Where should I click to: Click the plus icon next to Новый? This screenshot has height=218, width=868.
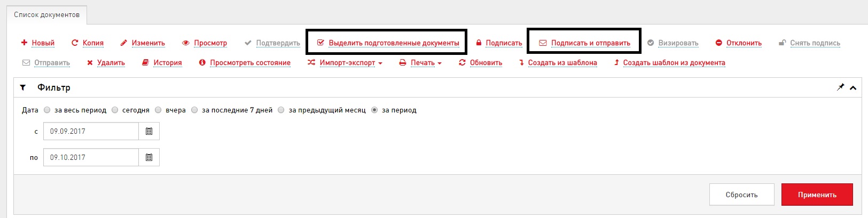click(x=24, y=43)
